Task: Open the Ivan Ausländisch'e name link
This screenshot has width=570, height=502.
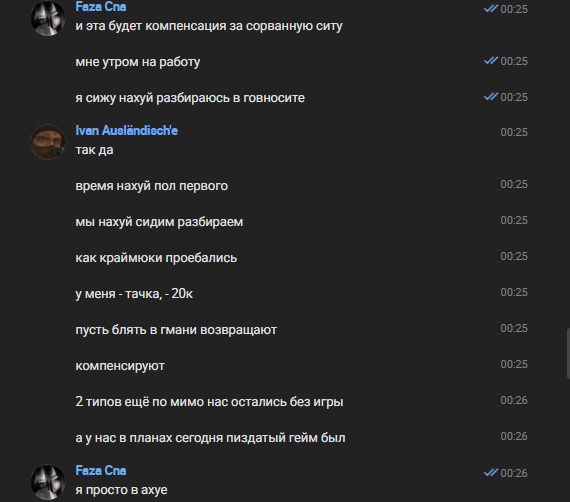Action: [x=127, y=130]
